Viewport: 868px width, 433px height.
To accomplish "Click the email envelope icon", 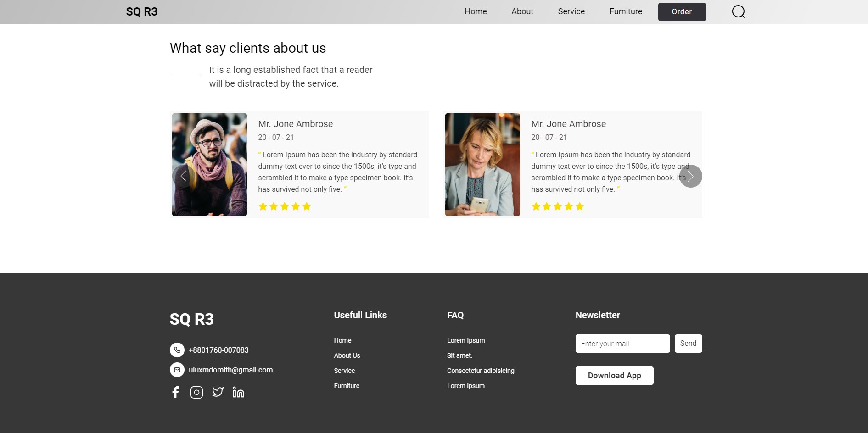I will (177, 370).
